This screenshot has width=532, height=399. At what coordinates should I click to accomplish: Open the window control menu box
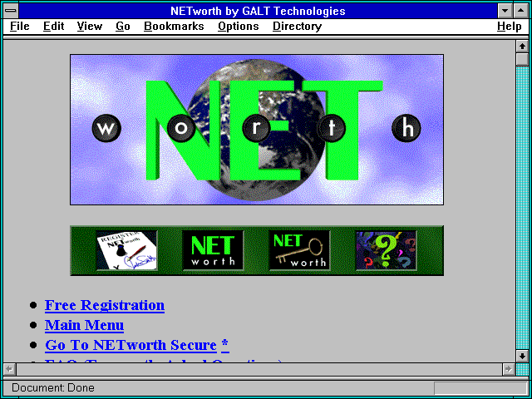[11, 11]
